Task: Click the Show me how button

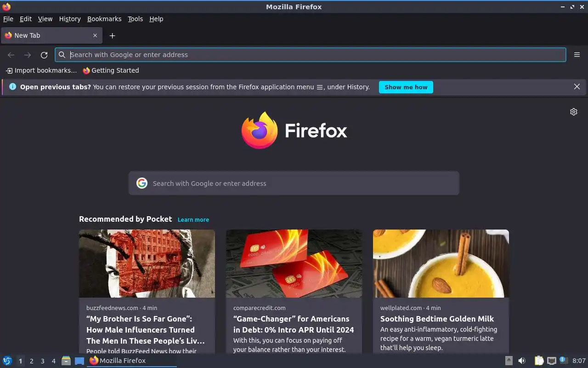Action: pos(406,87)
